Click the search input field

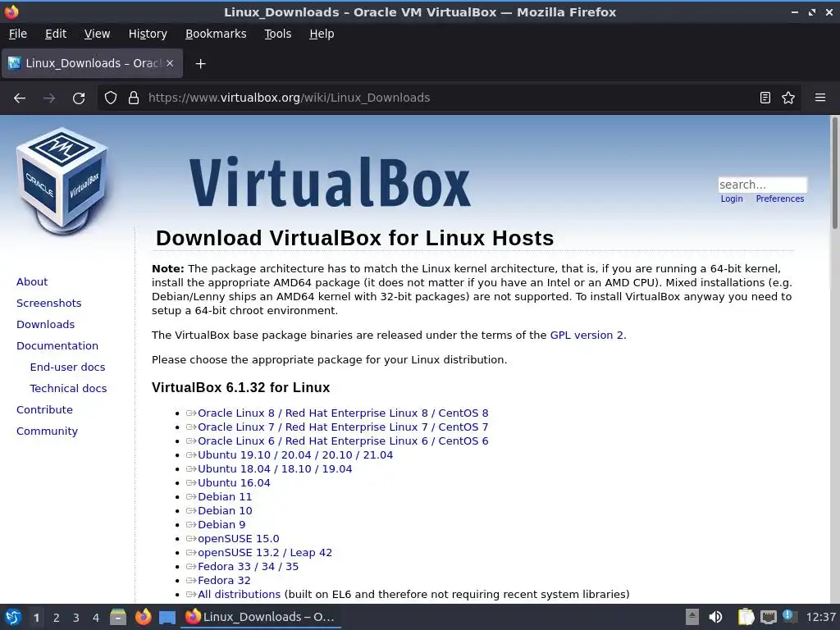pos(762,185)
